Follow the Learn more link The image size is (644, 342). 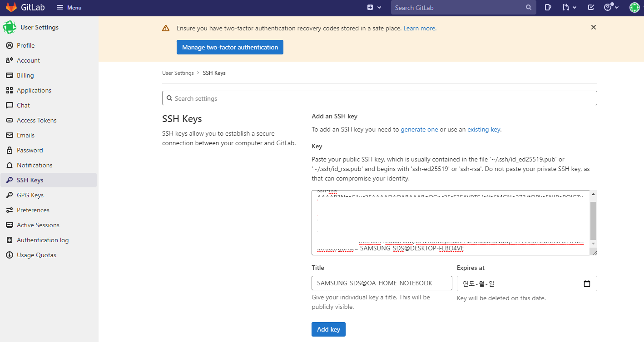coord(420,28)
